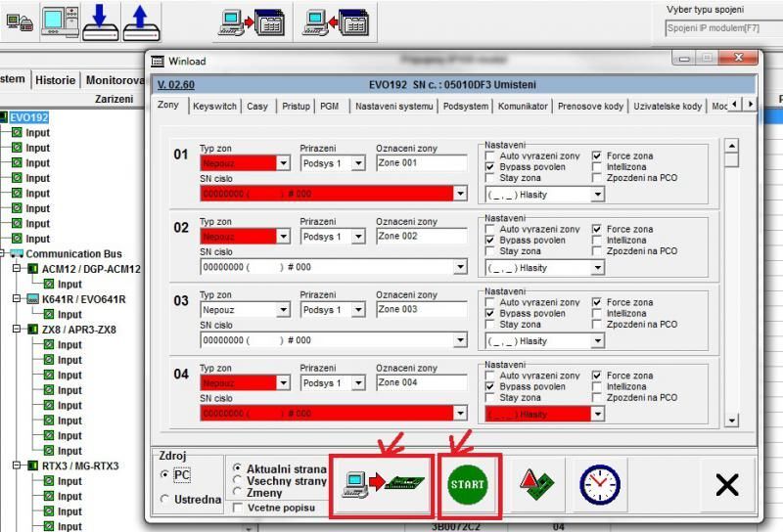Enable Auto vyrazeni zony for zone 01
The height and width of the screenshot is (532, 783).
491,156
